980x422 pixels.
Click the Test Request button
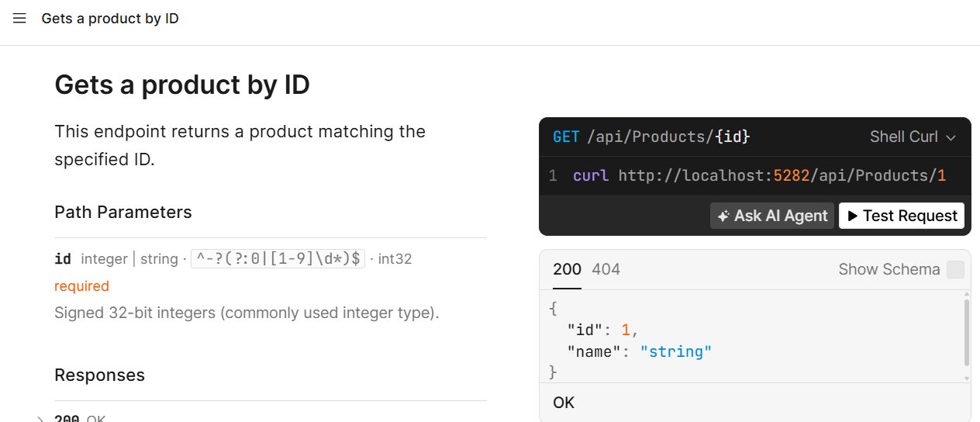tap(902, 216)
